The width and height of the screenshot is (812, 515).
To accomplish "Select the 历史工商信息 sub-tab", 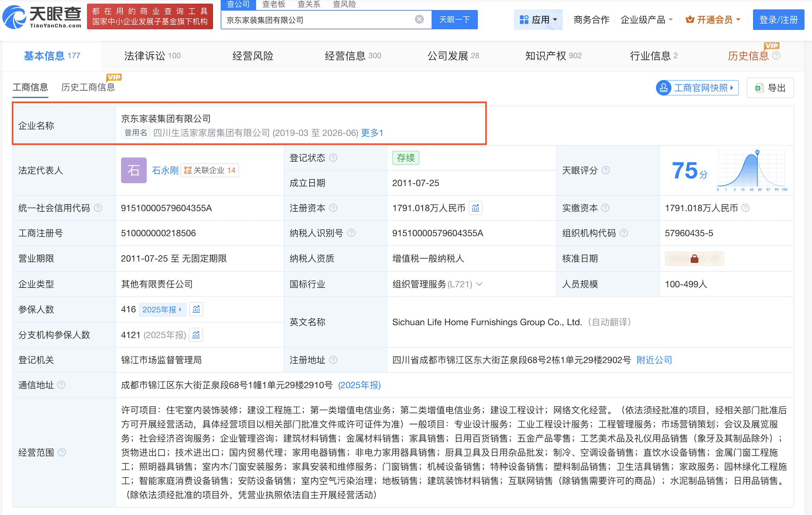I will tap(88, 87).
